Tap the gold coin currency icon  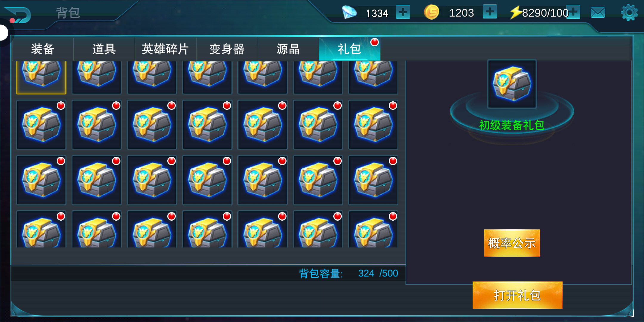click(x=431, y=12)
